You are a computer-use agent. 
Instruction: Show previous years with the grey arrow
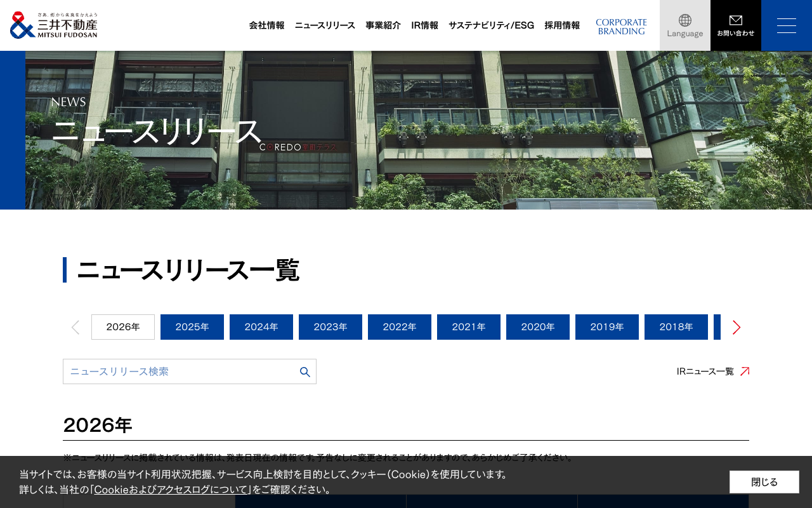pos(75,328)
